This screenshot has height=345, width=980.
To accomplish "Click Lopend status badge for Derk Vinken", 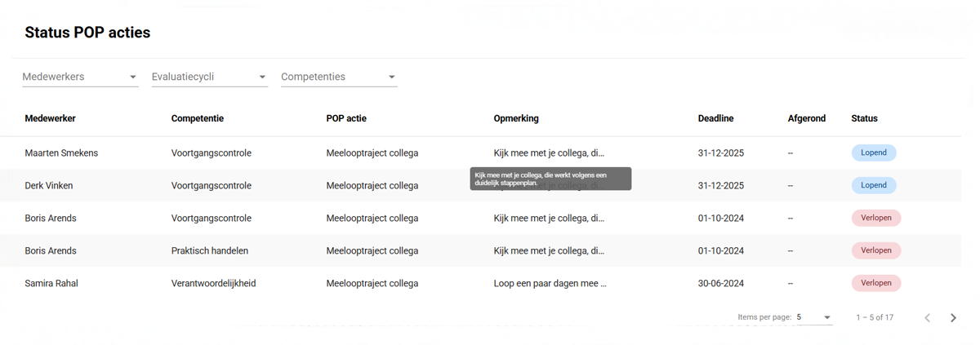I will pyautogui.click(x=873, y=185).
